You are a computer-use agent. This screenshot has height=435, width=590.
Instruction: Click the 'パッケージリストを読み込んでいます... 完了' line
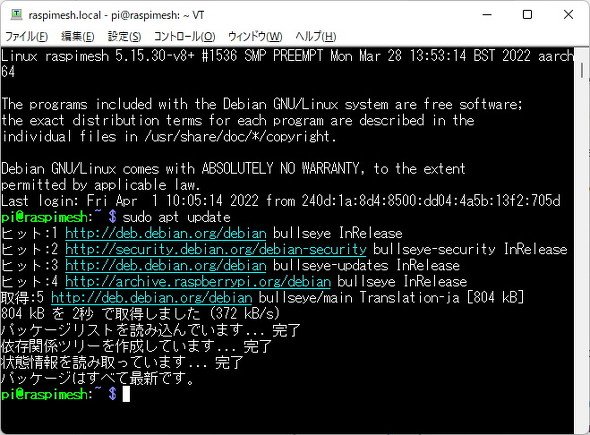click(151, 330)
